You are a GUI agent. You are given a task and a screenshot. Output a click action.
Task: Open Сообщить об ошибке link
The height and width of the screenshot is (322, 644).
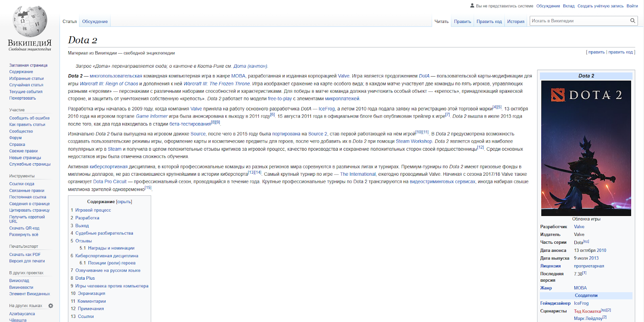pos(29,118)
